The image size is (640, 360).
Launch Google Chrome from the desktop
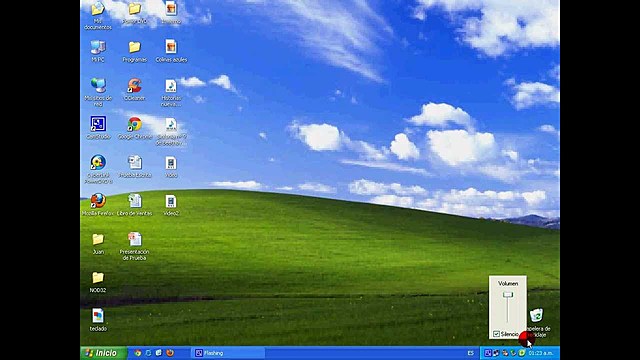134,124
